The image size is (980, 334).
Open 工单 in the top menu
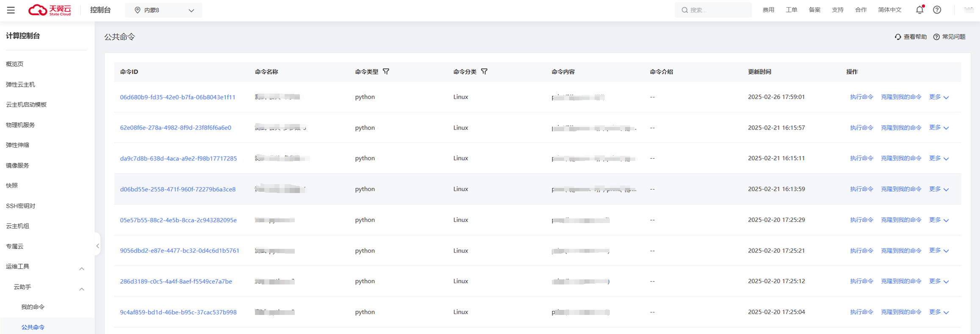coord(791,10)
